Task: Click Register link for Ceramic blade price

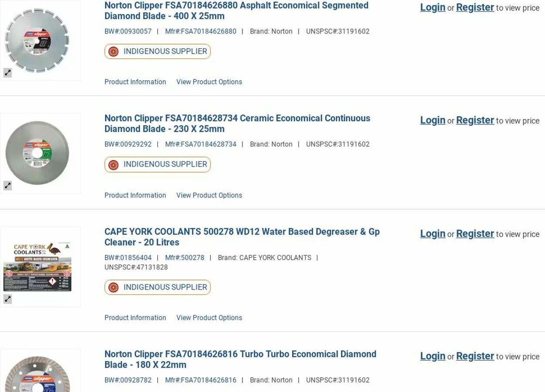Action: (475, 120)
